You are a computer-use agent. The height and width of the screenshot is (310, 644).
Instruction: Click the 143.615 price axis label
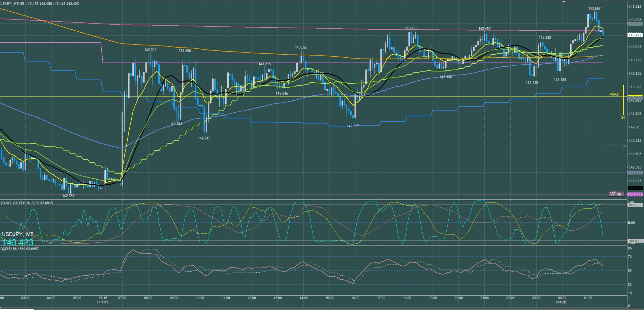click(x=635, y=6)
